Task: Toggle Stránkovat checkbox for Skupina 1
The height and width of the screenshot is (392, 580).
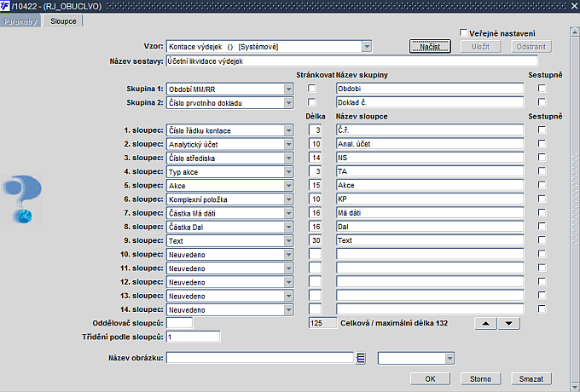Action: 312,89
